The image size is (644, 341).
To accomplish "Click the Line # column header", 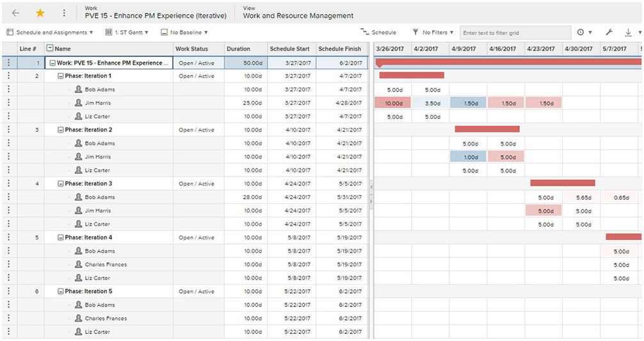I will coord(30,49).
